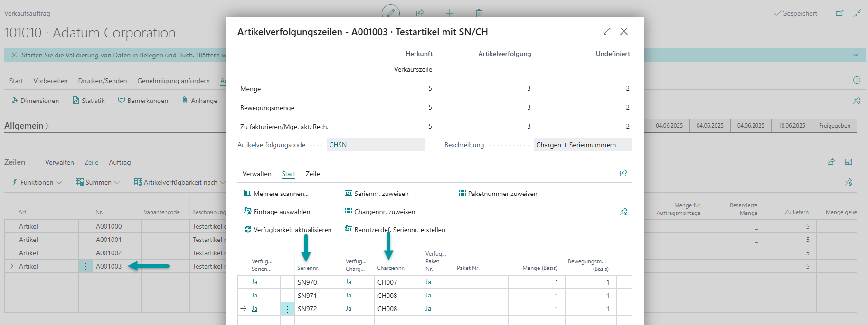Viewport: 868px width, 325px height.
Task: Open sales order in new window icon
Action: 840,13
